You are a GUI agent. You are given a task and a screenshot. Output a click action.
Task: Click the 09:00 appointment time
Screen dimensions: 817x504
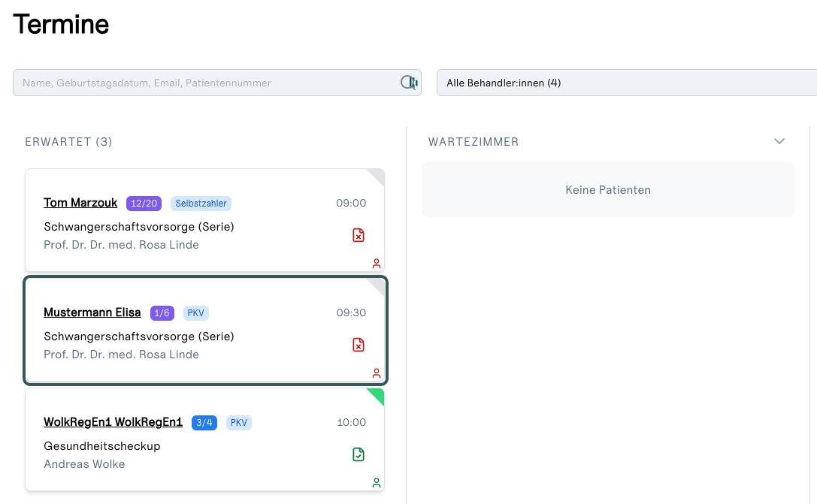coord(351,203)
